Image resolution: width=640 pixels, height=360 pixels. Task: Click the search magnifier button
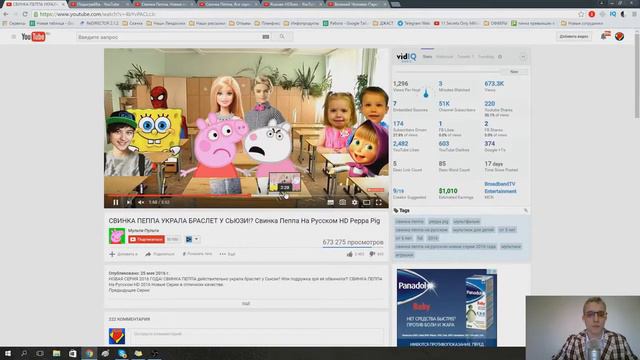click(282, 37)
